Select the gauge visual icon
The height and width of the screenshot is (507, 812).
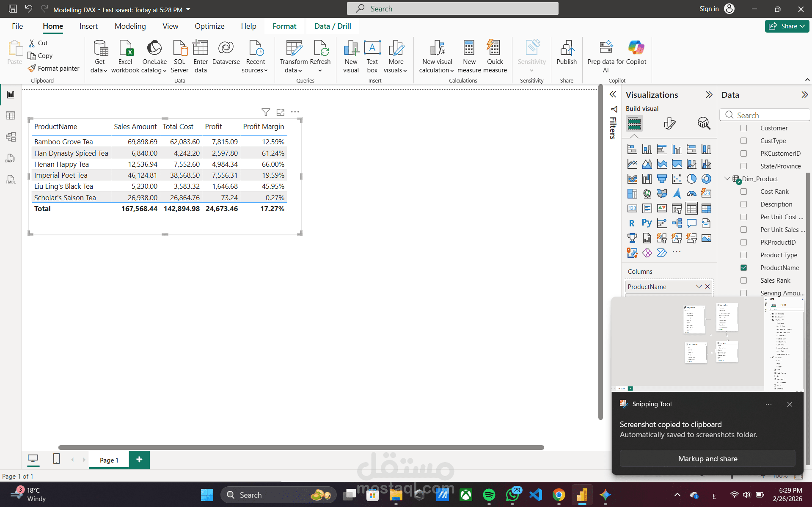tap(692, 193)
